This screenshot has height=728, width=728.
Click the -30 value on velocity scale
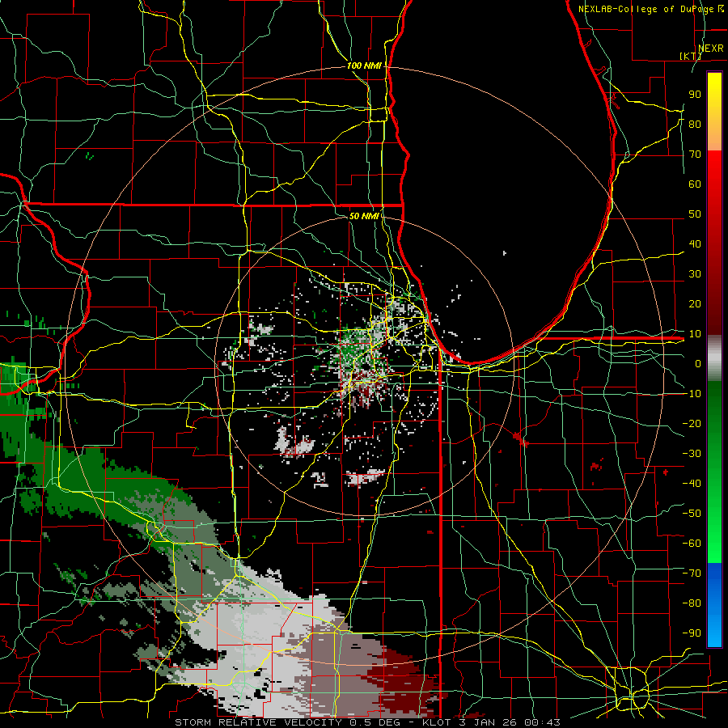point(692,453)
